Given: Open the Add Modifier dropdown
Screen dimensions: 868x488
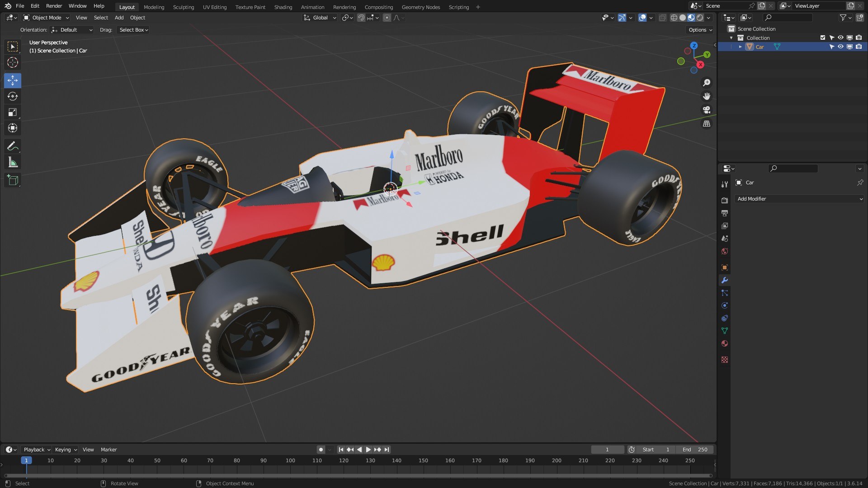Looking at the screenshot, I should [x=799, y=199].
